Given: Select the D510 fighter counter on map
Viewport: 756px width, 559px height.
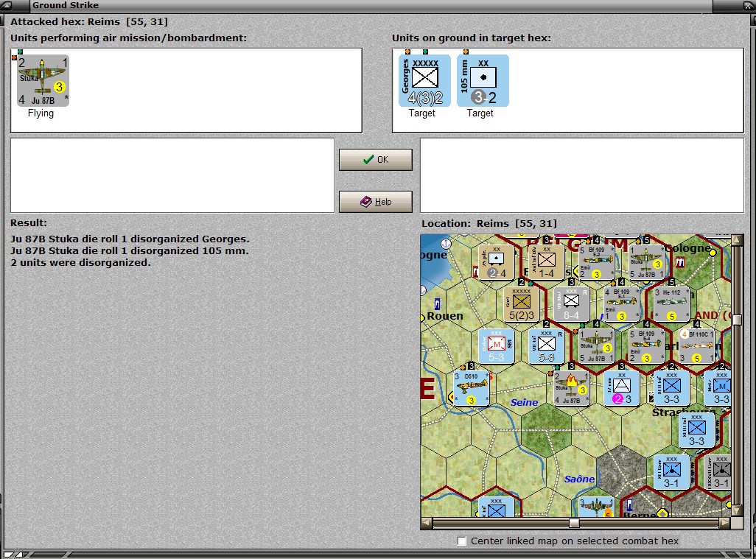Looking at the screenshot, I should coord(472,388).
